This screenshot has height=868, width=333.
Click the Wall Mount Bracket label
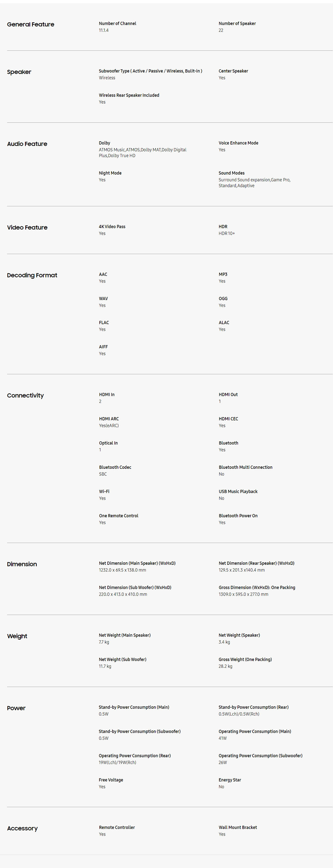tap(238, 827)
